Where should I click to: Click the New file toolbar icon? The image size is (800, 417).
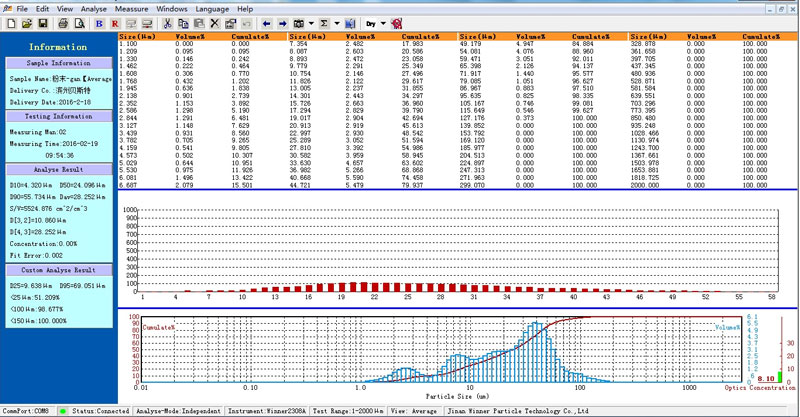[x=10, y=22]
